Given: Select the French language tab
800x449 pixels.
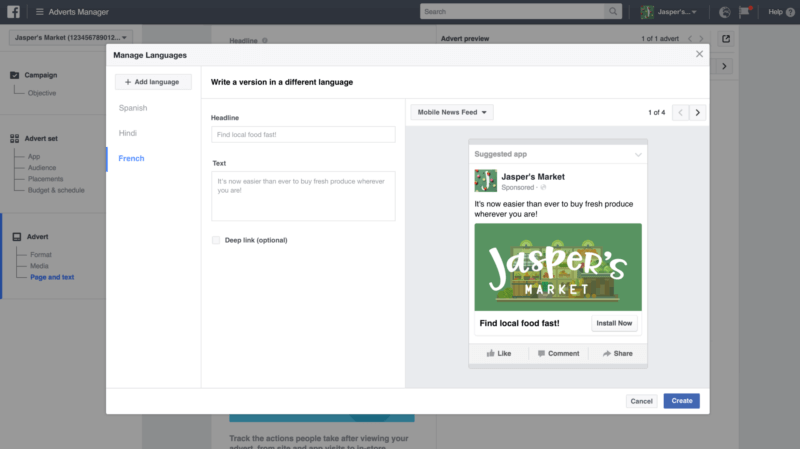Looking at the screenshot, I should (131, 158).
